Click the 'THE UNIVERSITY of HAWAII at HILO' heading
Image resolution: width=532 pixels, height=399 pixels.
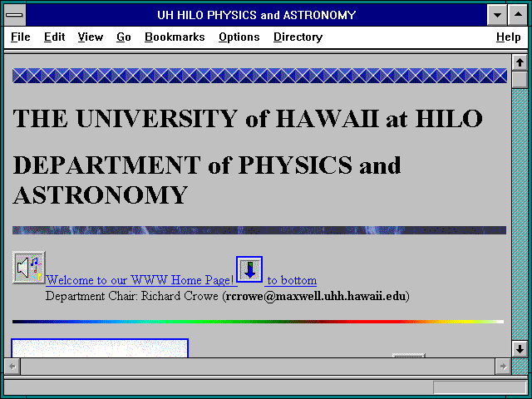click(248, 118)
